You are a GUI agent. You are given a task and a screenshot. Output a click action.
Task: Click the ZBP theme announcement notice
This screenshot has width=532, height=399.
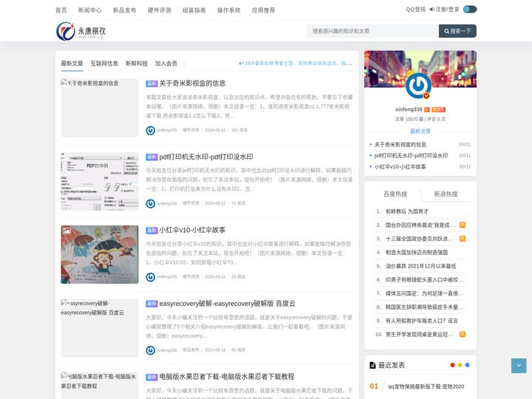point(296,63)
